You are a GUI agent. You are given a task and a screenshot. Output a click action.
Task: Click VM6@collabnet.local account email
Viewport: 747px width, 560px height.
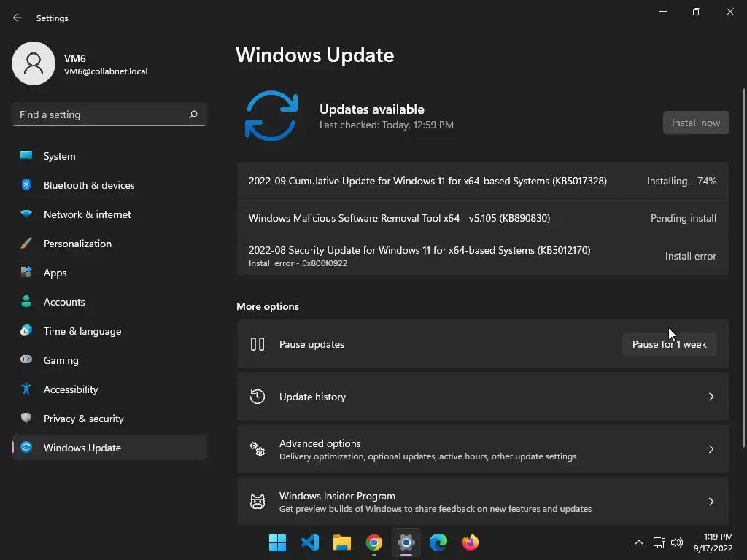pyautogui.click(x=106, y=71)
